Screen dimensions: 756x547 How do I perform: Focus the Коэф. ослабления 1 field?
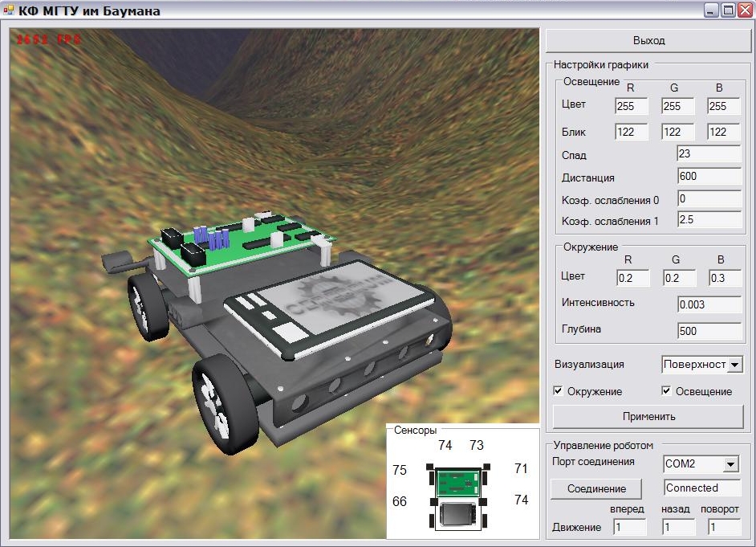pyautogui.click(x=709, y=219)
